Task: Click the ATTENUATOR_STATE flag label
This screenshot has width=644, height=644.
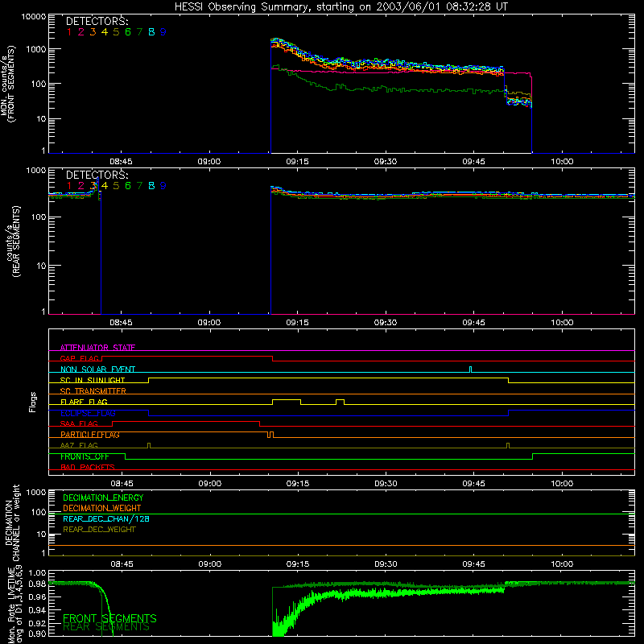Action: (97, 348)
